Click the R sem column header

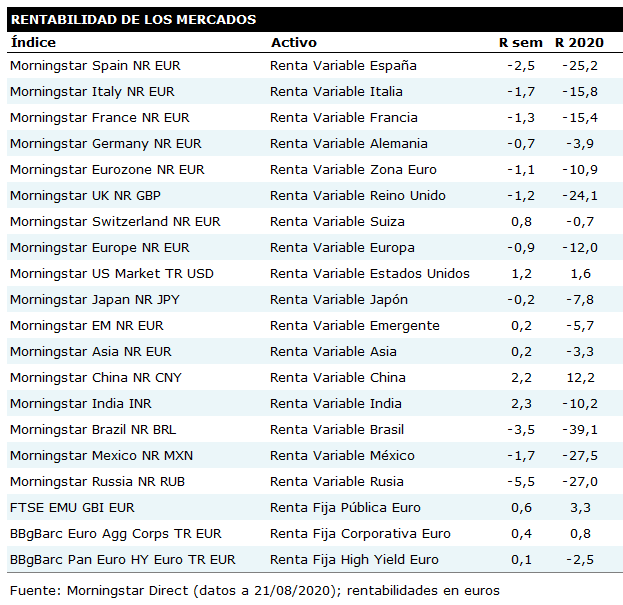(x=519, y=42)
